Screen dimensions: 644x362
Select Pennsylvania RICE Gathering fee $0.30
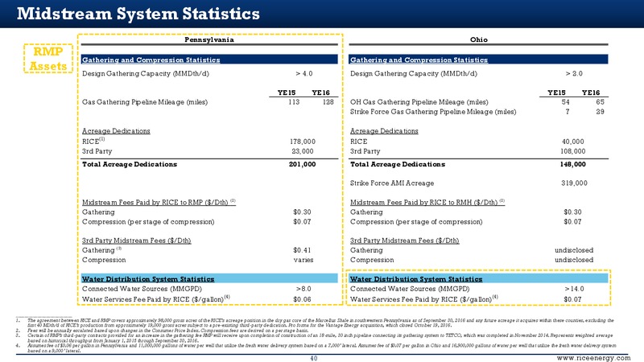pos(302,212)
